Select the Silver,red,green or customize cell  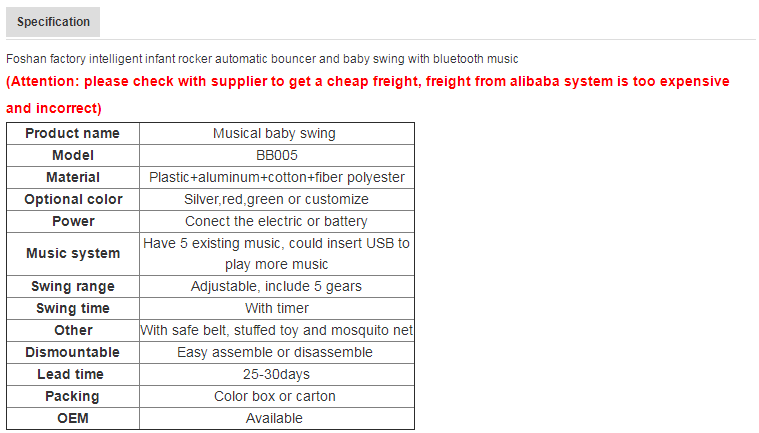(x=276, y=200)
